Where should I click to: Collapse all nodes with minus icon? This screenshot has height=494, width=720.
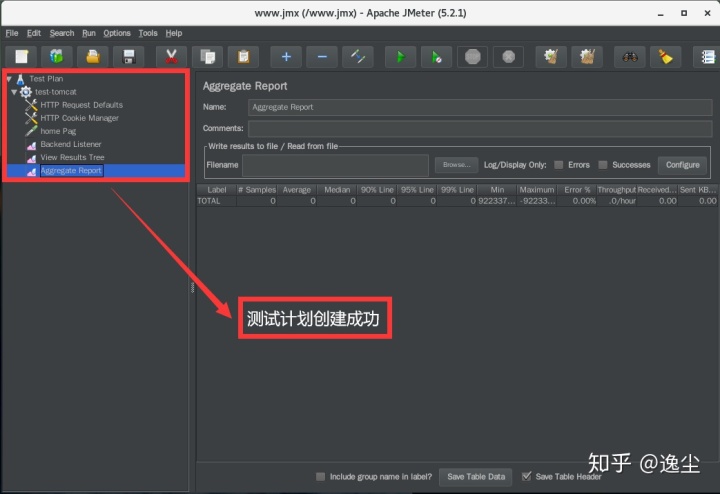pyautogui.click(x=322, y=57)
